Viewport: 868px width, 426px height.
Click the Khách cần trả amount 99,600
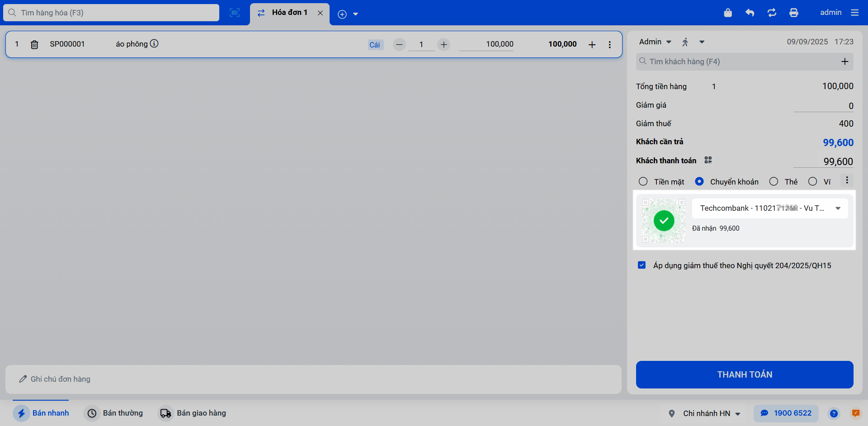click(838, 142)
